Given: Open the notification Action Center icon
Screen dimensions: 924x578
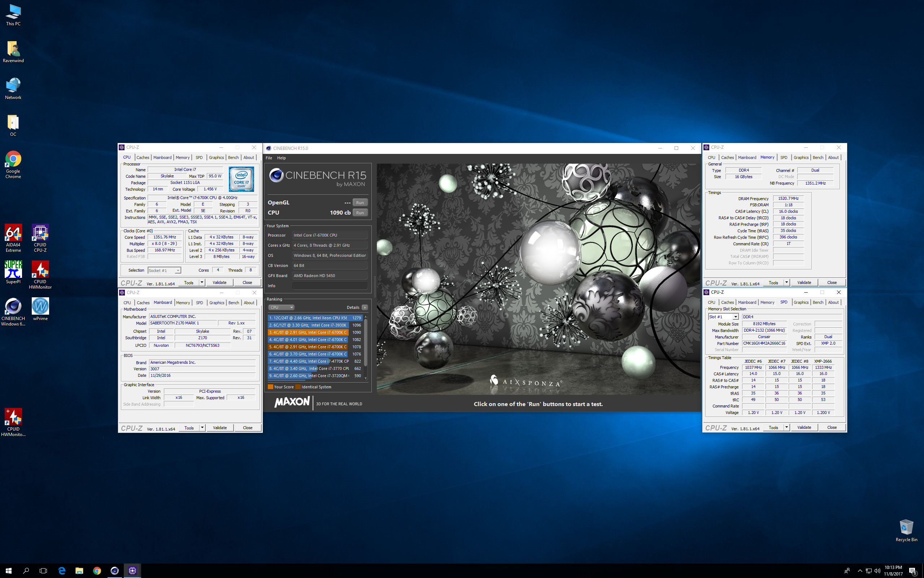Looking at the screenshot, I should tap(913, 571).
